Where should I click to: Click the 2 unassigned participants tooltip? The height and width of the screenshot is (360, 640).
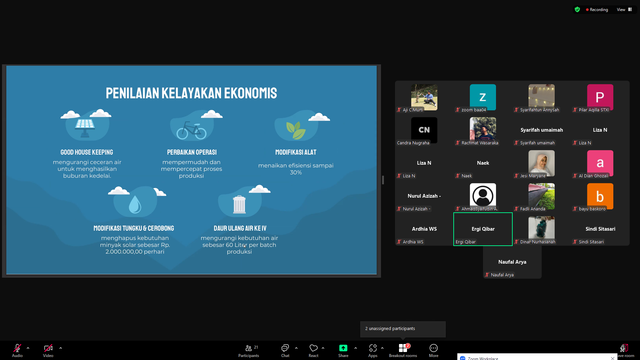(x=402, y=329)
